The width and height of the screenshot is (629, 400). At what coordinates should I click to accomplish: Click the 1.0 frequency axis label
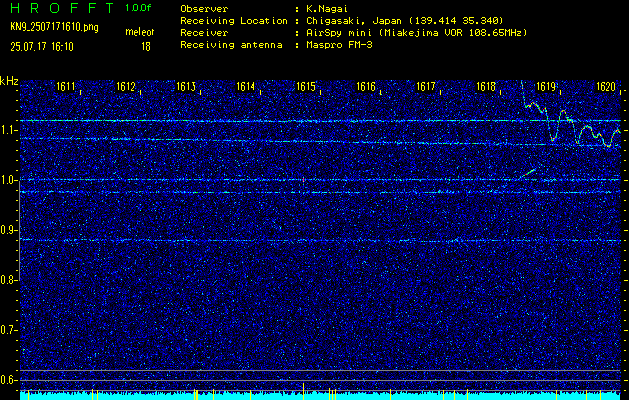tap(8, 181)
